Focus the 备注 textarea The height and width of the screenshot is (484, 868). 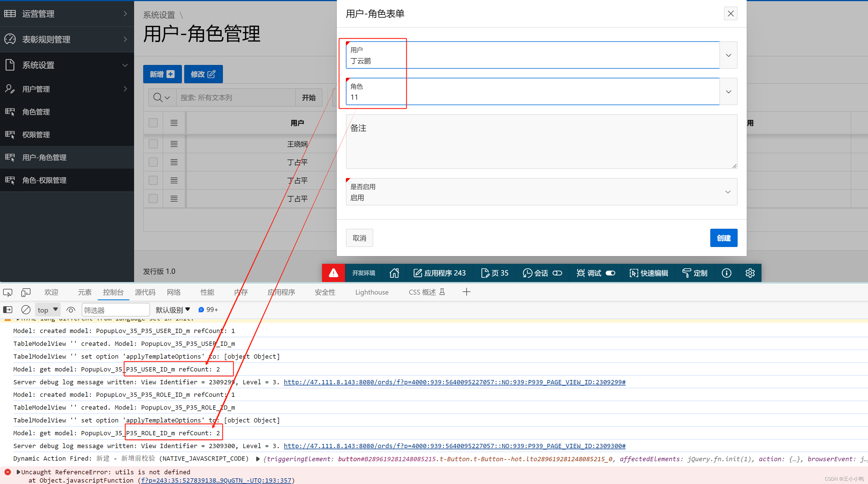(x=541, y=142)
